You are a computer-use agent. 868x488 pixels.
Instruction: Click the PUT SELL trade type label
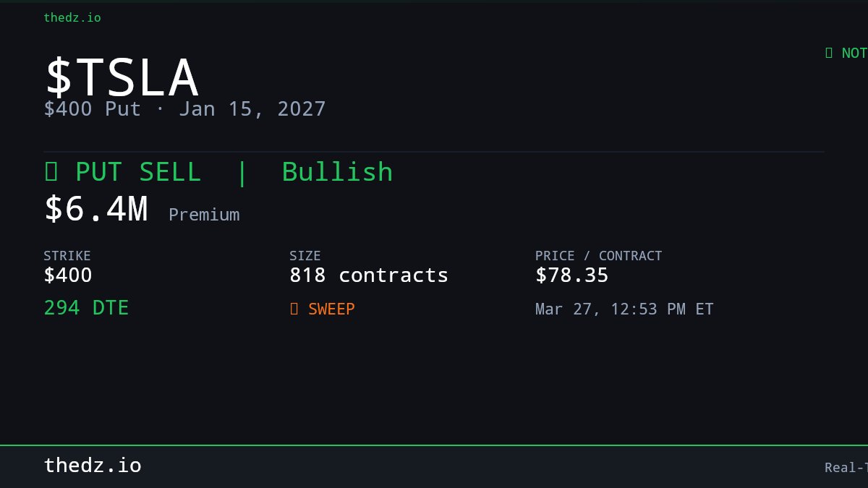point(138,172)
